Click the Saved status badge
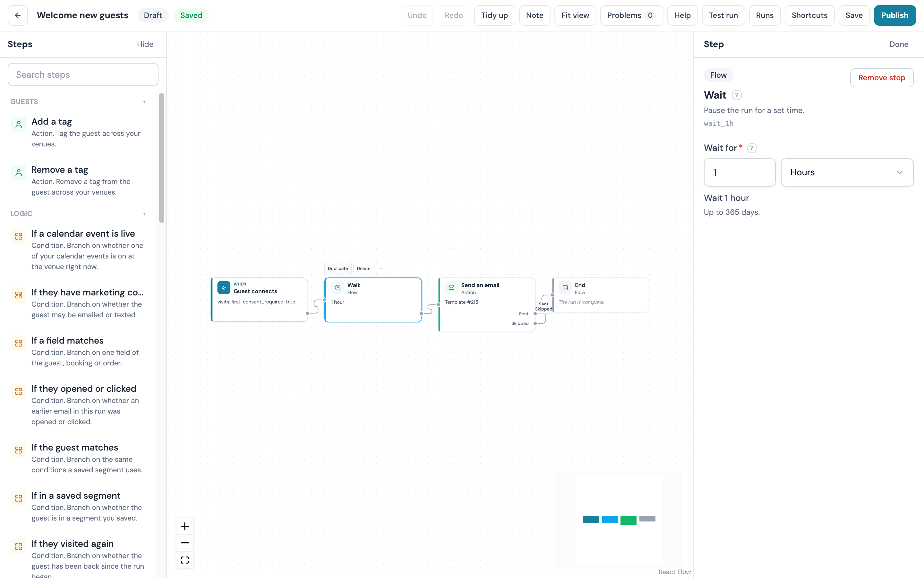924x578 pixels. (191, 15)
